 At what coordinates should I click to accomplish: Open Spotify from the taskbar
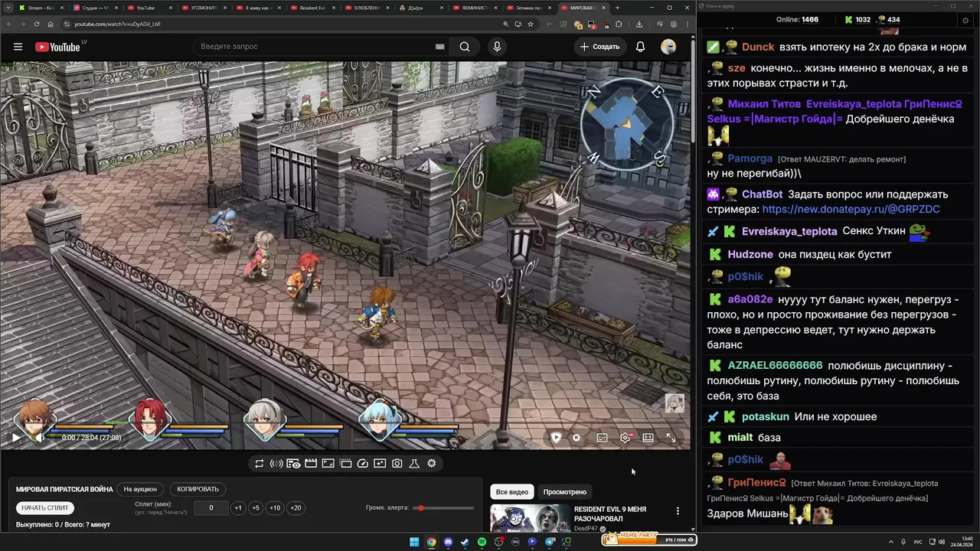[482, 542]
